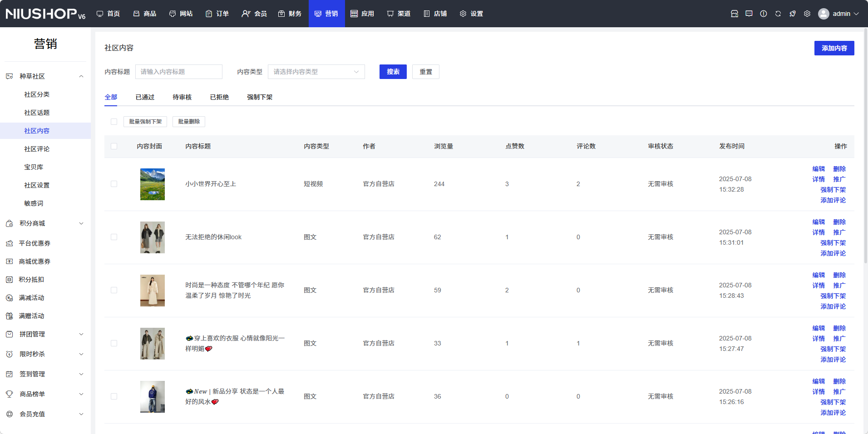Click the storefront icon in top bar
This screenshot has height=434, width=868.
[734, 14]
